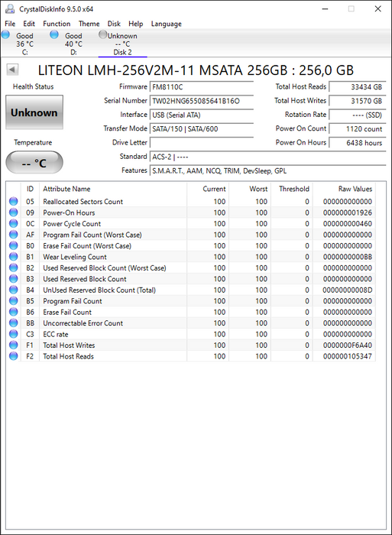The image size is (392, 535).
Task: Click status orb for B6 Erase Fail Count
Action: [x=13, y=312]
